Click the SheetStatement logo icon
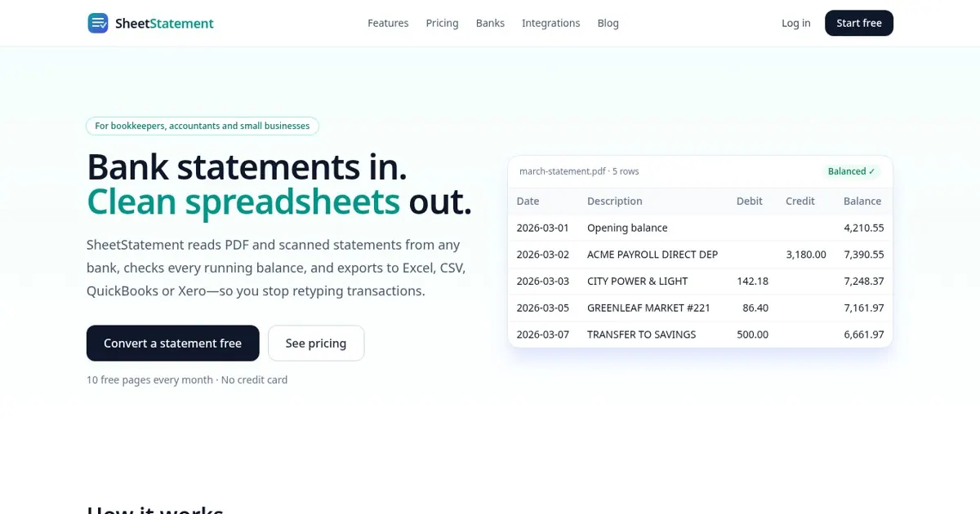The width and height of the screenshot is (980, 514). pos(98,23)
